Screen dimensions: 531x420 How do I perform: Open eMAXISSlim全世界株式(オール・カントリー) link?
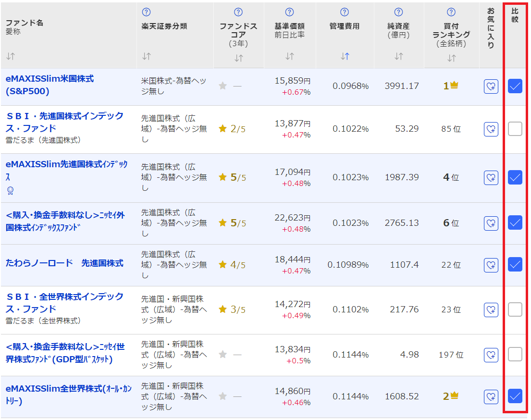click(x=69, y=395)
